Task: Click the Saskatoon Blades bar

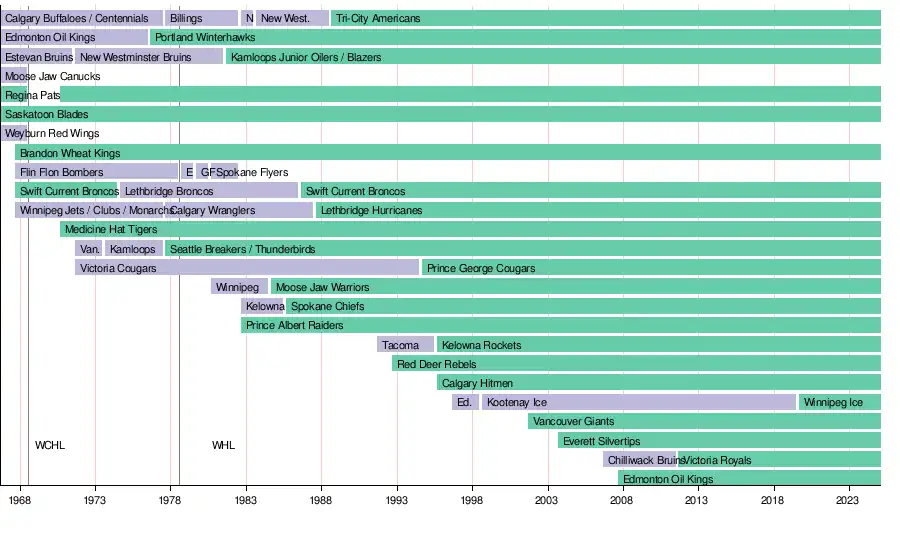Action: pyautogui.click(x=440, y=114)
